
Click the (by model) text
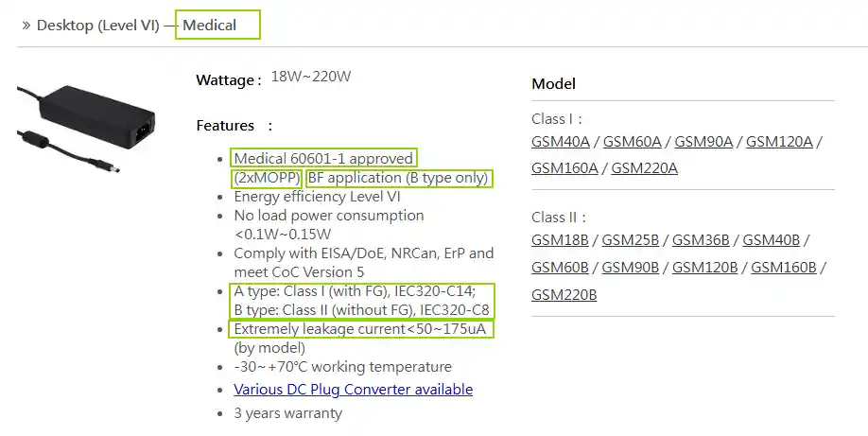point(269,348)
